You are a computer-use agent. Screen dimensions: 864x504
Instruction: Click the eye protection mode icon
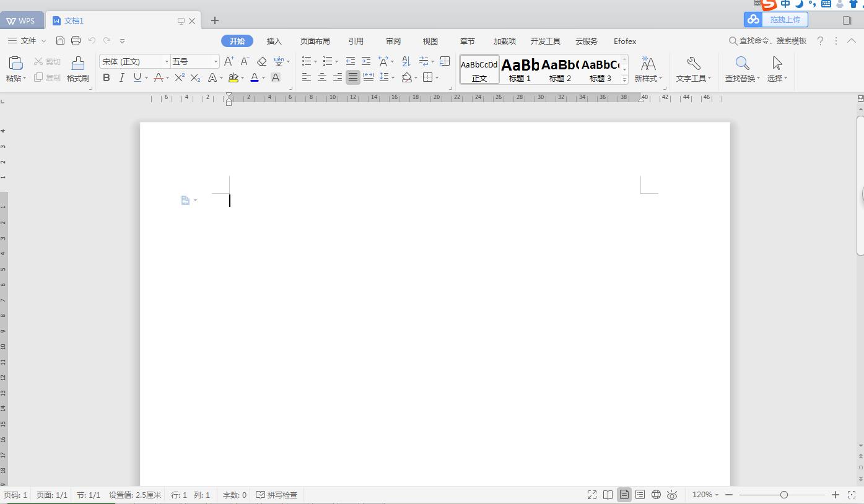(672, 495)
